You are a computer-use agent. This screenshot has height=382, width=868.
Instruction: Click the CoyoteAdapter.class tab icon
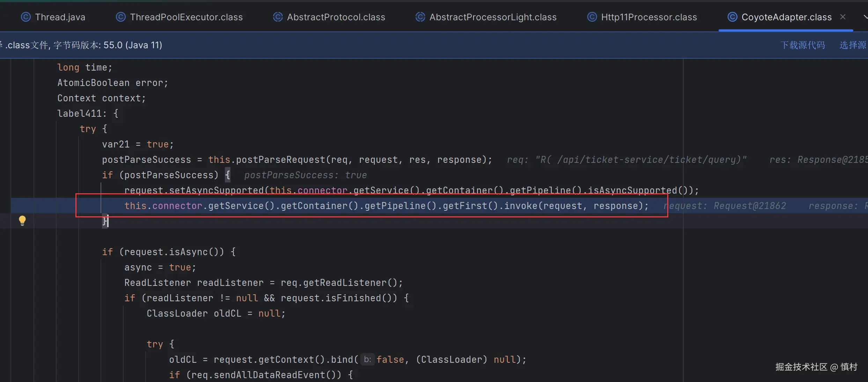(732, 17)
